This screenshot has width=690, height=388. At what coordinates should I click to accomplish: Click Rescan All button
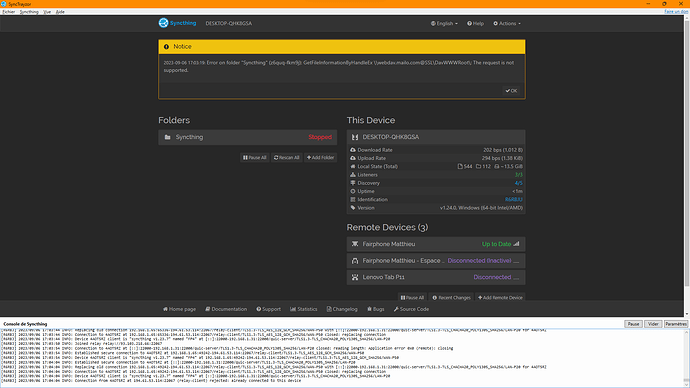click(x=286, y=157)
